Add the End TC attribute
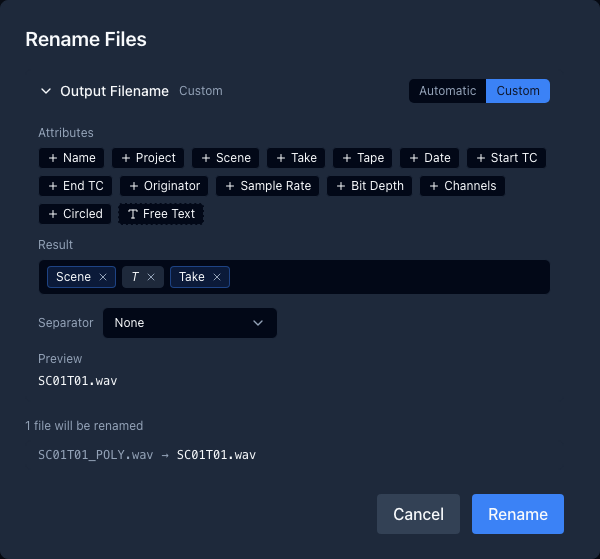This screenshot has width=600, height=559. tap(75, 186)
